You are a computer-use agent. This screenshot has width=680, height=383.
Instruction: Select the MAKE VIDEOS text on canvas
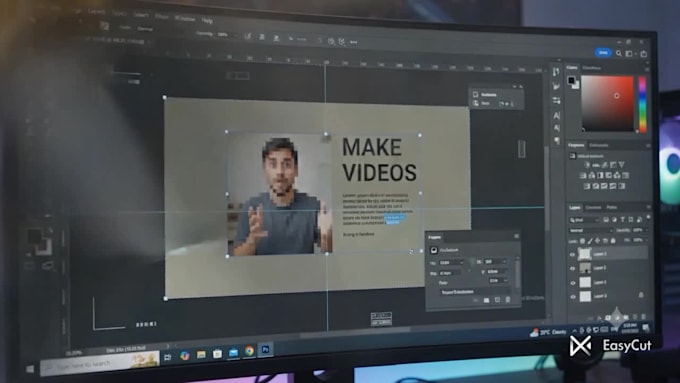(x=379, y=160)
